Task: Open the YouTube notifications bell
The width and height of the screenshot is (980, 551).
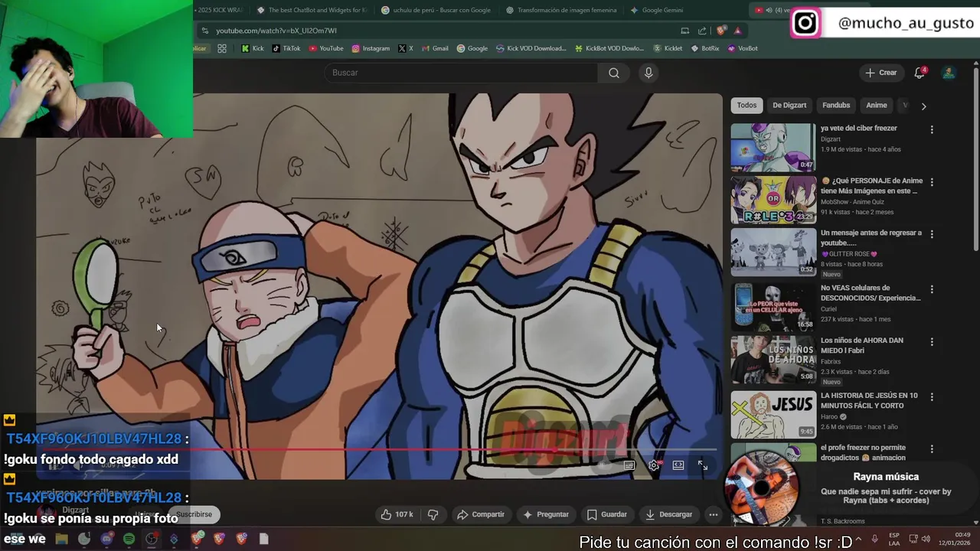Action: (920, 73)
